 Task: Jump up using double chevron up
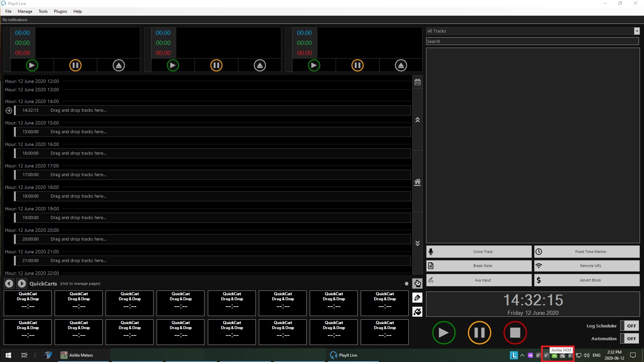coord(417,120)
